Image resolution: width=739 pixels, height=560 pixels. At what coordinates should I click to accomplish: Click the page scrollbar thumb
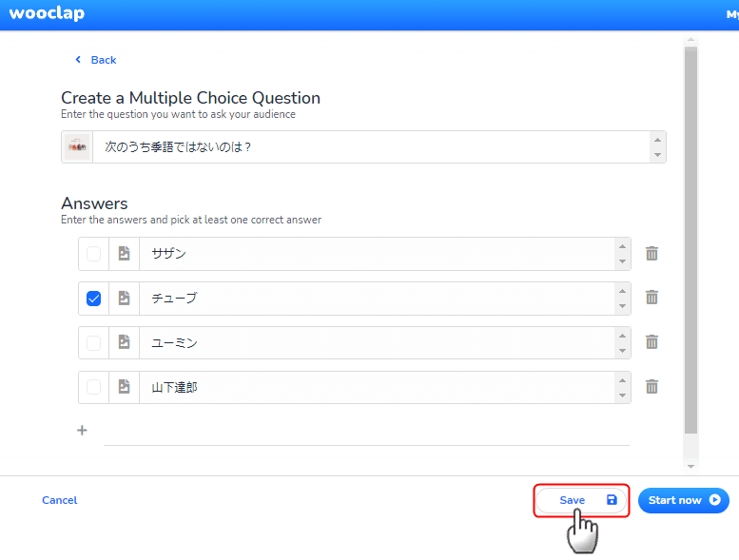coord(690,240)
